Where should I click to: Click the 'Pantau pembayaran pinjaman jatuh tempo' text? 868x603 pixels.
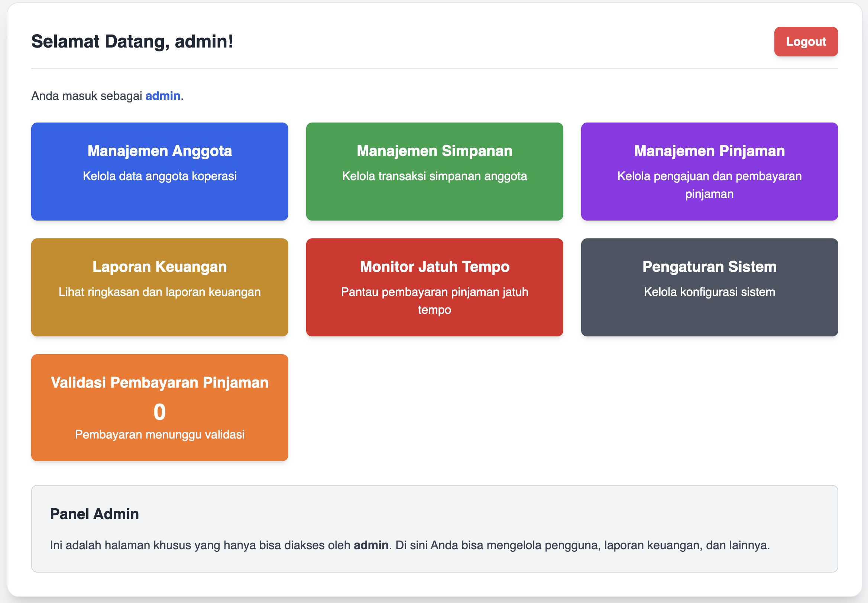434,301
